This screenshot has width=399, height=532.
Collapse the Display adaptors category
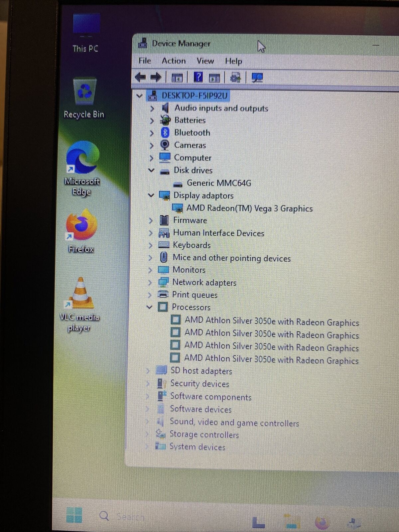(x=151, y=195)
